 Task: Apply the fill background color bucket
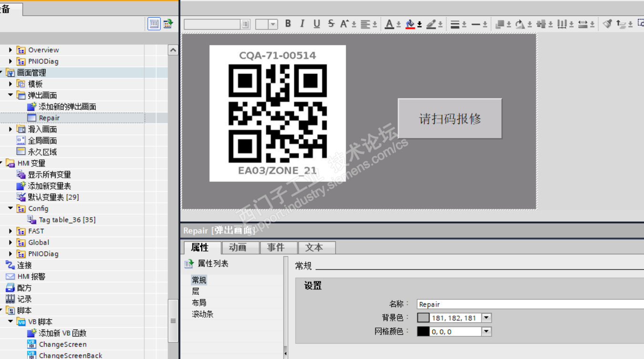point(410,24)
